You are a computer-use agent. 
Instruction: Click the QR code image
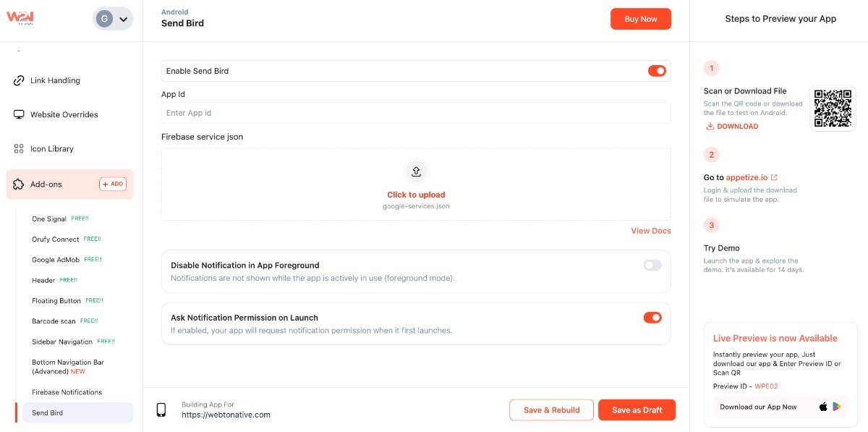[x=831, y=109]
